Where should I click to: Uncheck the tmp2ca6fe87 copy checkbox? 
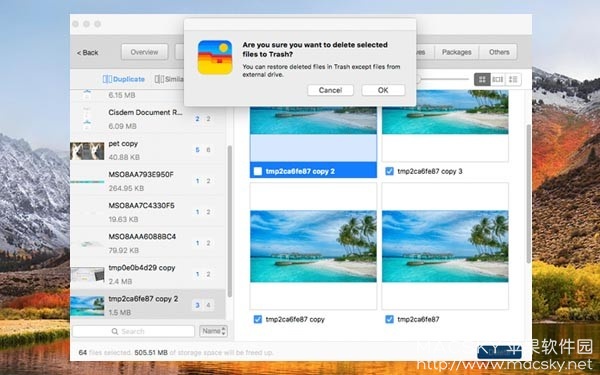click(258, 319)
